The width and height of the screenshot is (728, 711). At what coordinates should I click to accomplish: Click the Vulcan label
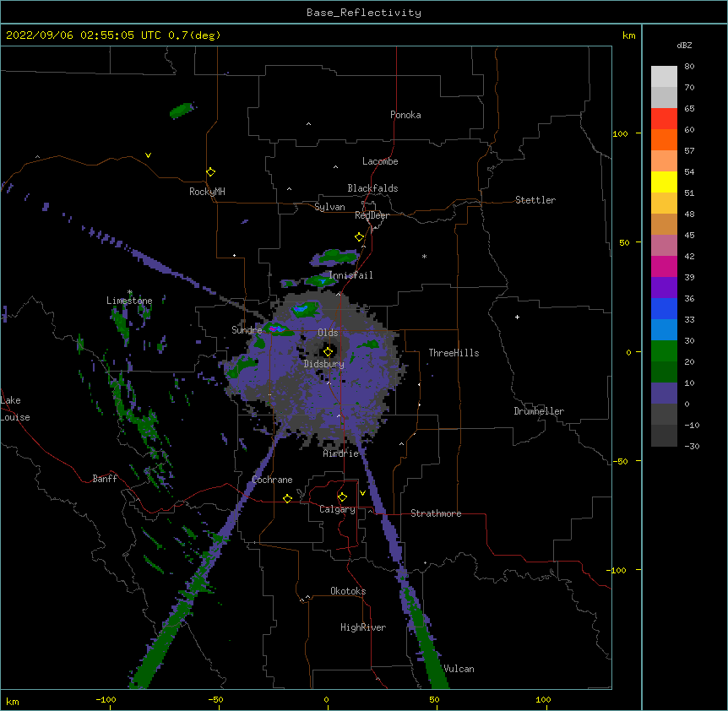tap(459, 669)
